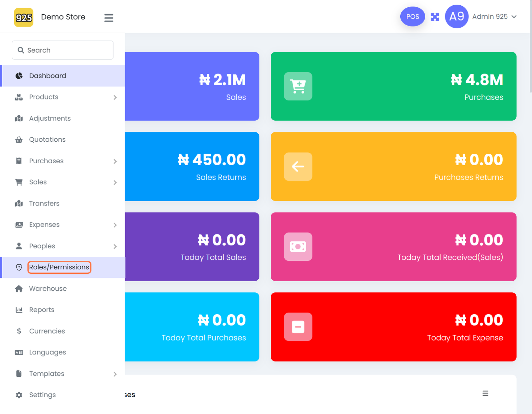Click the sidebar Search field

[63, 50]
